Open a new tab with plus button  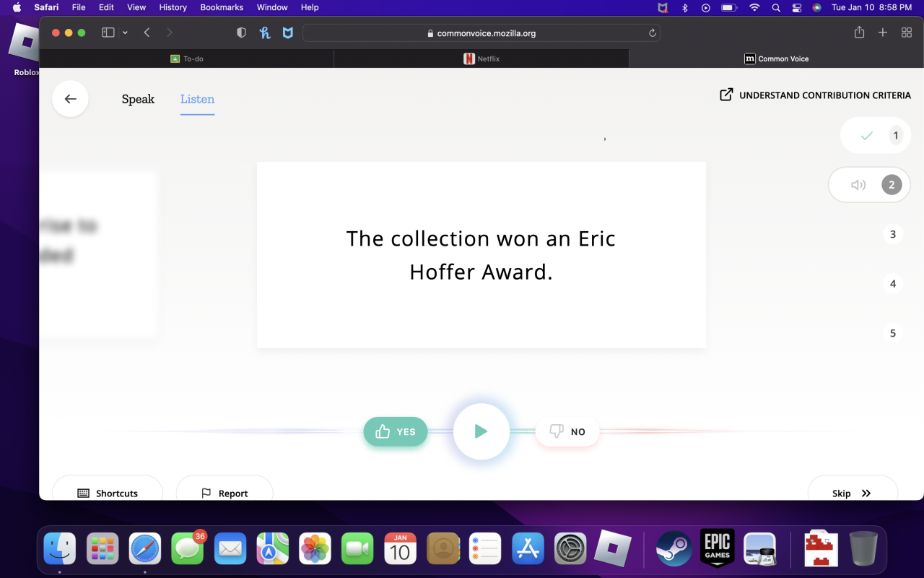(883, 33)
